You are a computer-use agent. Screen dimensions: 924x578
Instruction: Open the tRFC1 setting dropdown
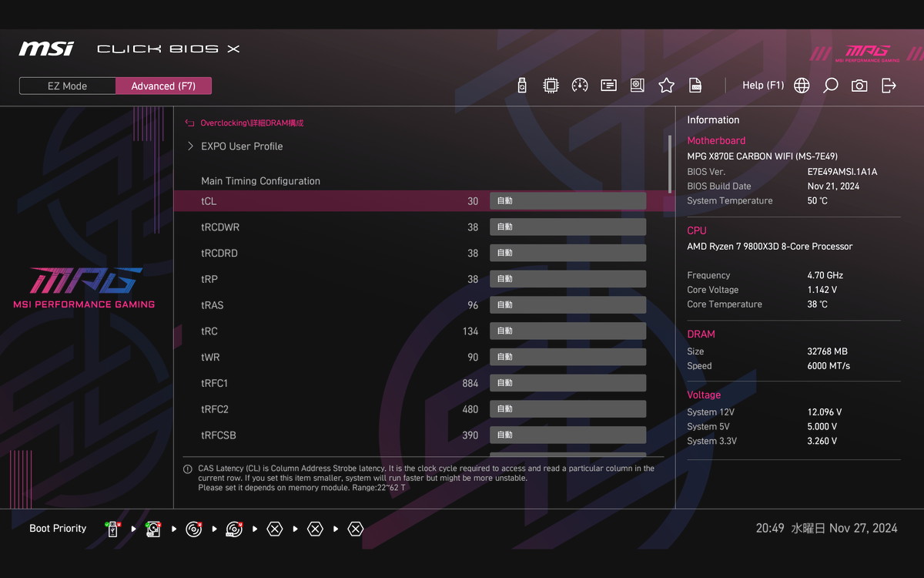pyautogui.click(x=568, y=383)
